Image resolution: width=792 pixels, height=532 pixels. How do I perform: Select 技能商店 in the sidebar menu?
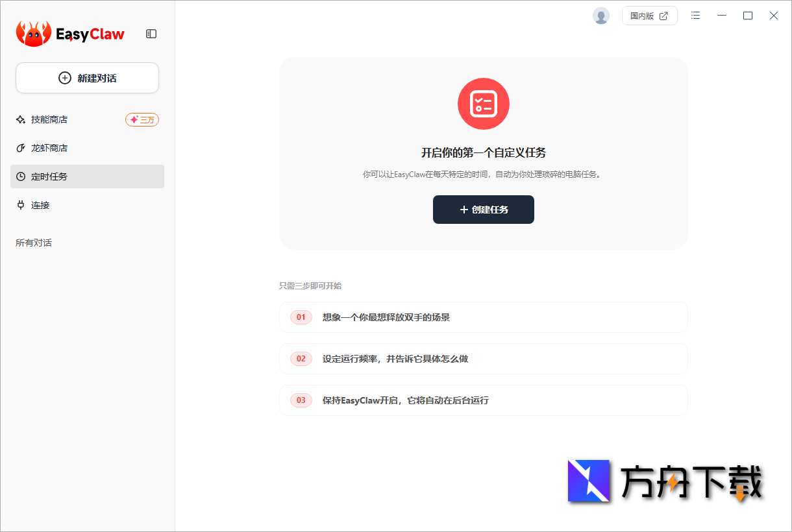pyautogui.click(x=49, y=119)
